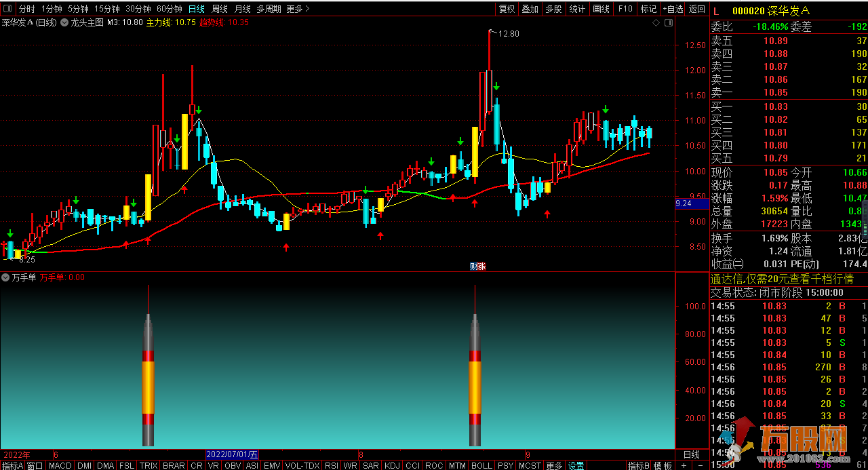Open the F10 company info

(625, 9)
